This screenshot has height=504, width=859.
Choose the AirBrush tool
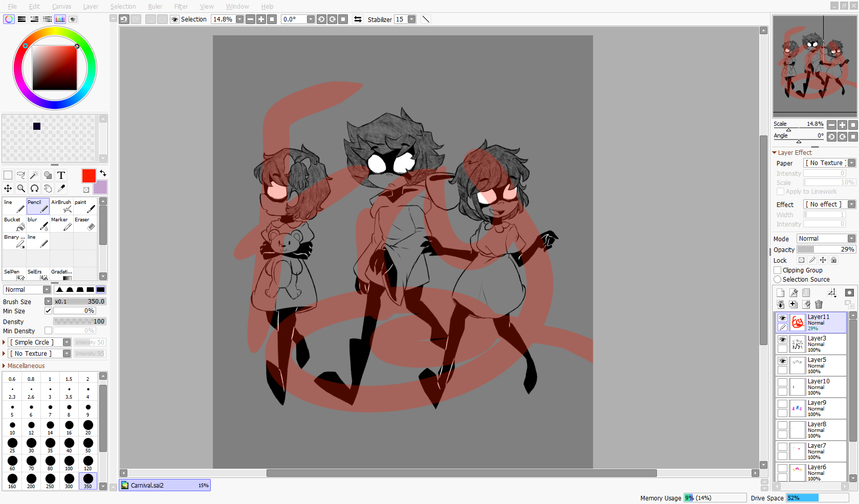click(x=61, y=207)
